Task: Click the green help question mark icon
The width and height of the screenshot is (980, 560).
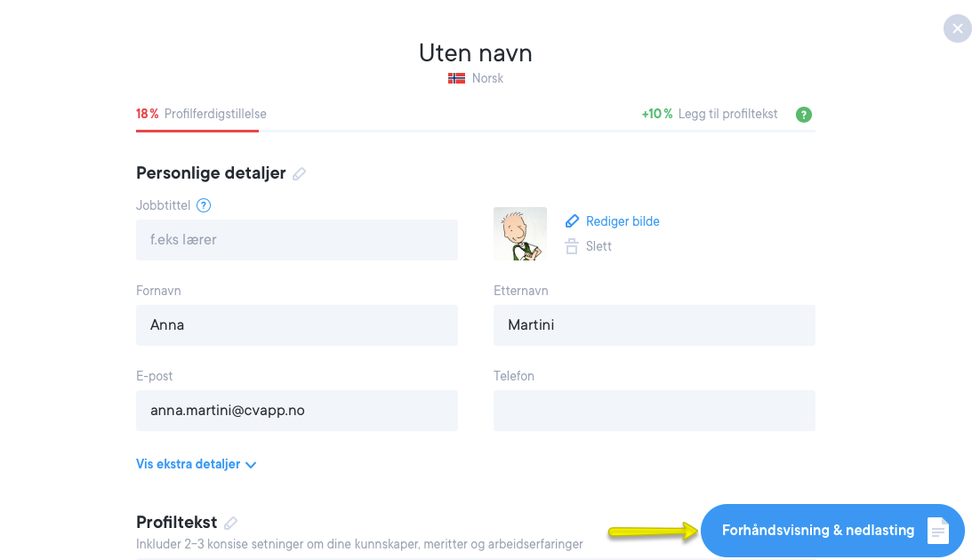Action: coord(804,115)
